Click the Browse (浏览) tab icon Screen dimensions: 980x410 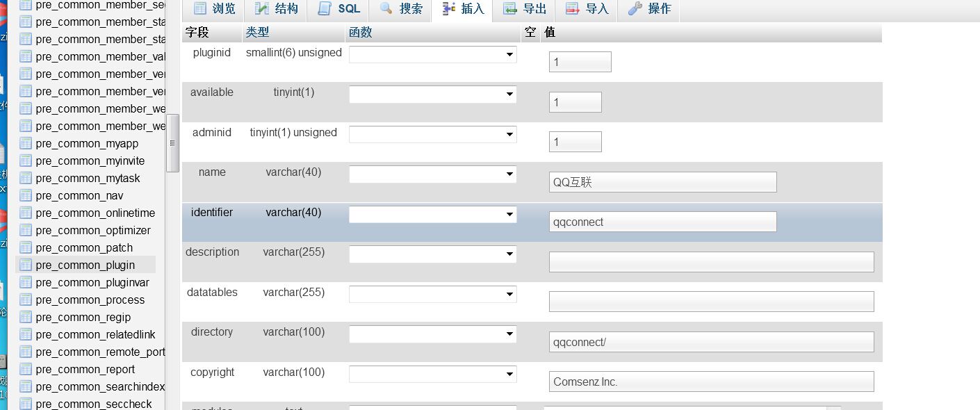(x=200, y=9)
